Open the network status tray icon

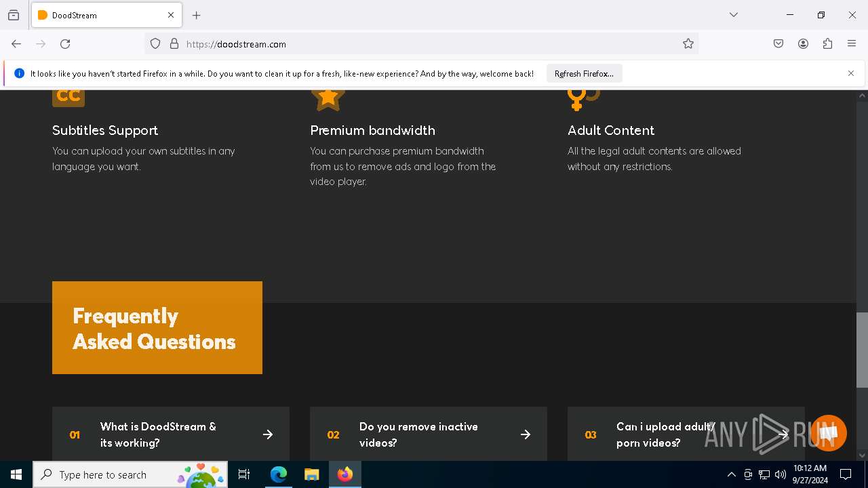tap(764, 474)
